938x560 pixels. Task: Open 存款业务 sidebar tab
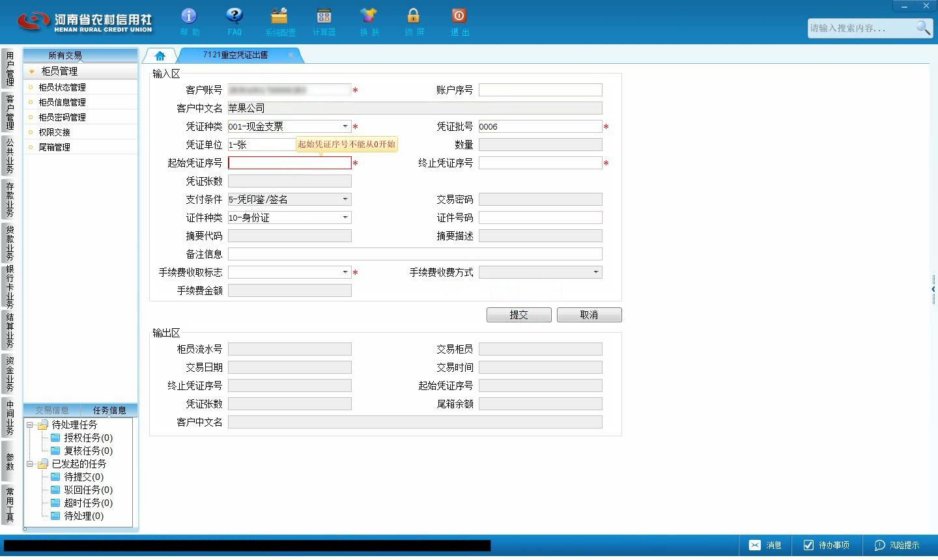tap(10, 199)
